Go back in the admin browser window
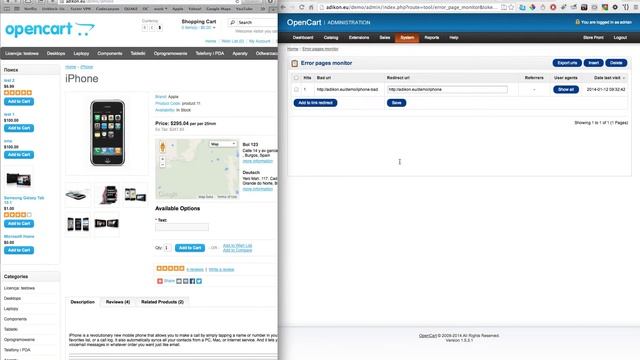Image resolution: width=640 pixels, height=360 pixels. click(x=283, y=7)
